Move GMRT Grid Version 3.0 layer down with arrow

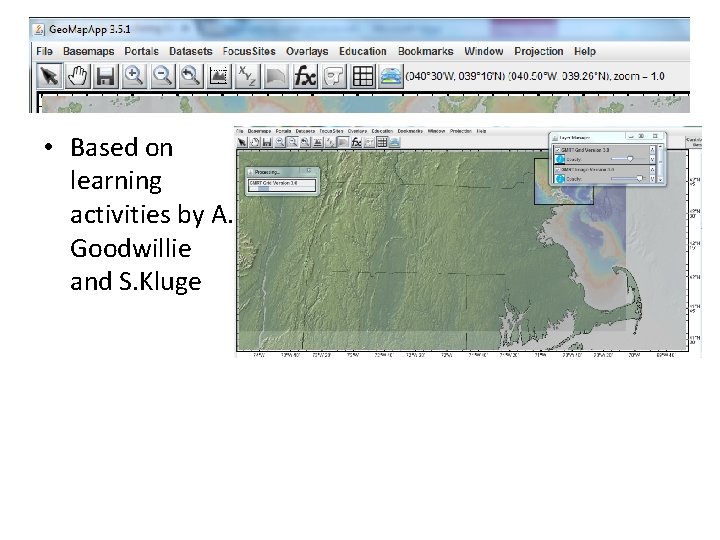pos(652,159)
